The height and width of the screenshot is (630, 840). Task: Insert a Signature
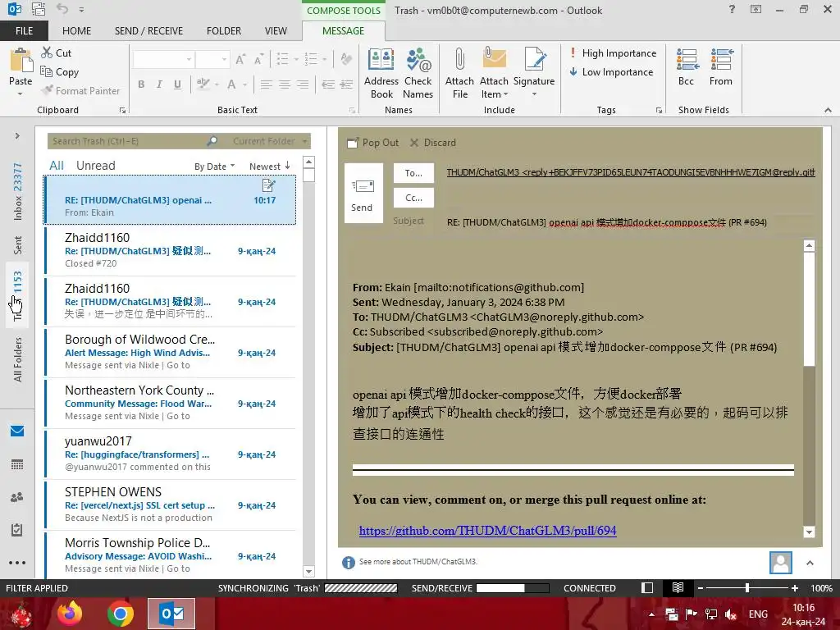coord(533,73)
